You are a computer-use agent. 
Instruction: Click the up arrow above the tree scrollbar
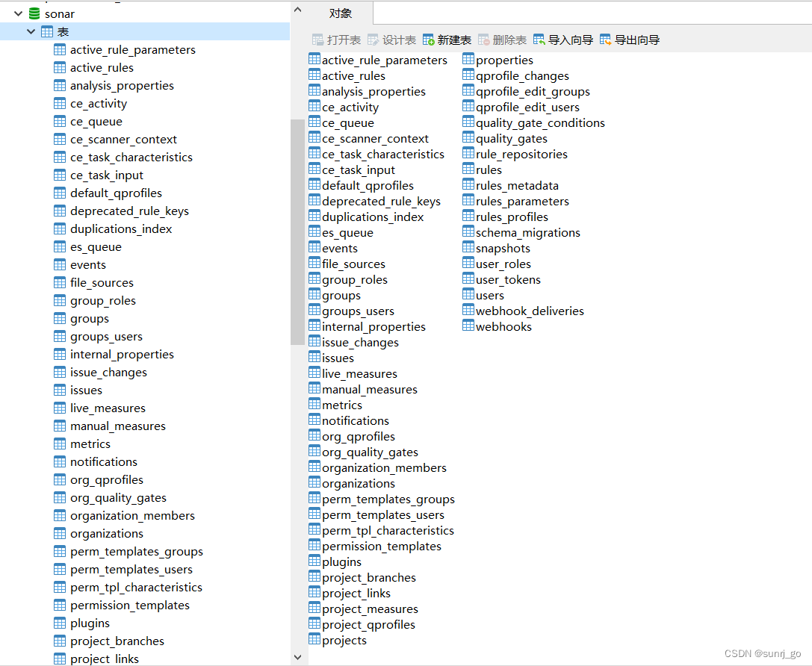[x=298, y=9]
